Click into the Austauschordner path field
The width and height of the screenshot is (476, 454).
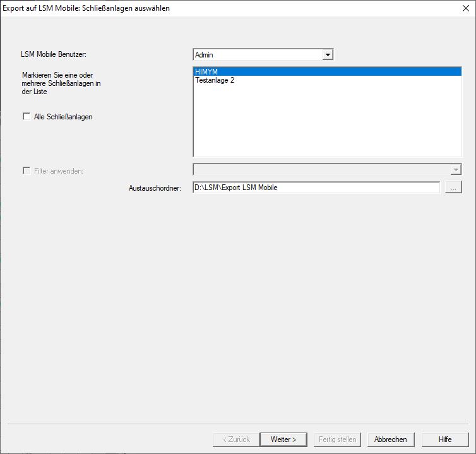[316, 187]
